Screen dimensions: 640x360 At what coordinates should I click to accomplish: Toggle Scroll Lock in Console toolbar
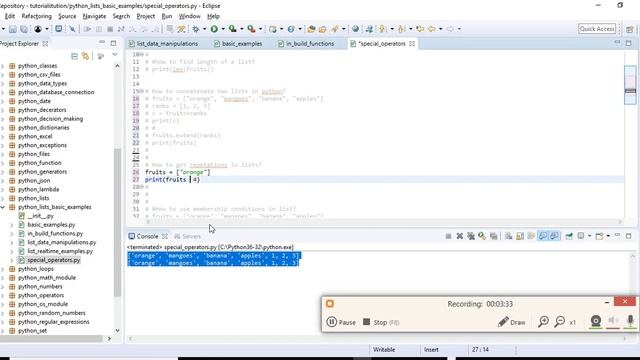pyautogui.click(x=520, y=236)
